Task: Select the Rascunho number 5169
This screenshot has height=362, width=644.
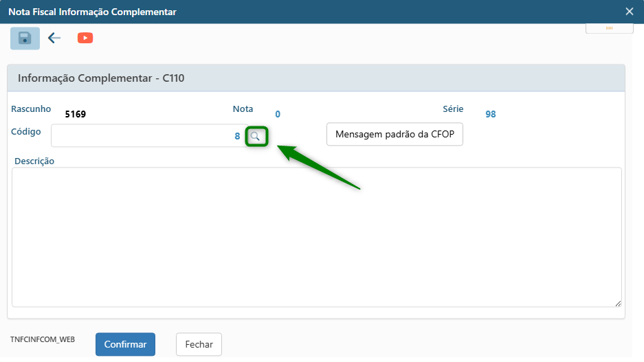Action: [x=76, y=114]
